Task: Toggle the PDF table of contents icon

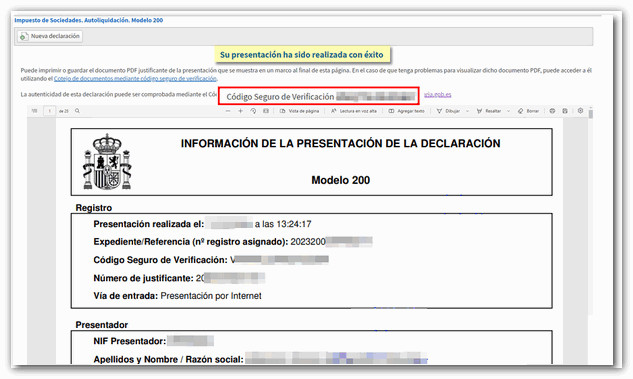Action: click(x=35, y=111)
